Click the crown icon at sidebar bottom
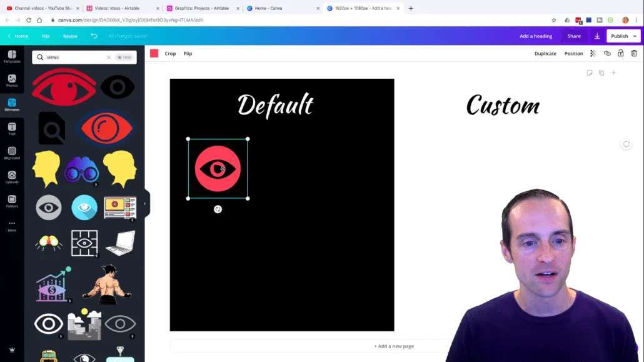The image size is (644, 362). 12,350
